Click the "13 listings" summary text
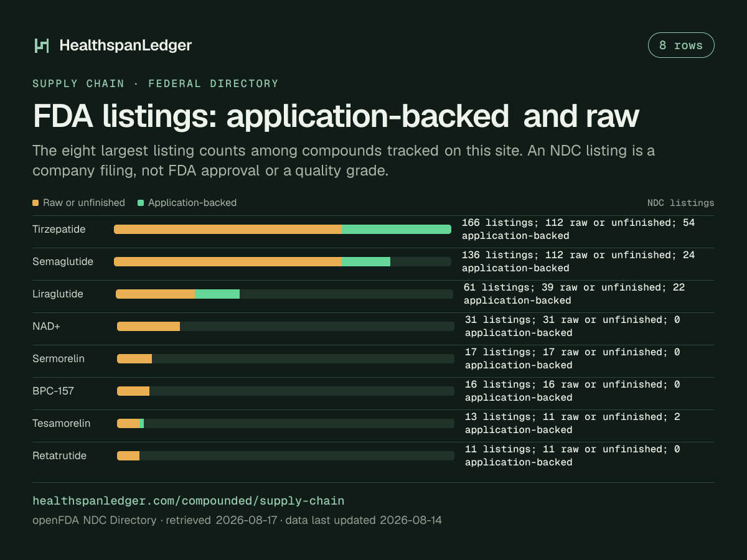 (573, 423)
